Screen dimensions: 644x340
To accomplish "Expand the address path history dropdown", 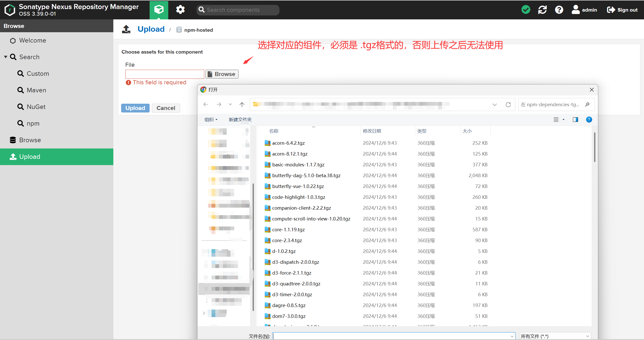I will coord(494,104).
